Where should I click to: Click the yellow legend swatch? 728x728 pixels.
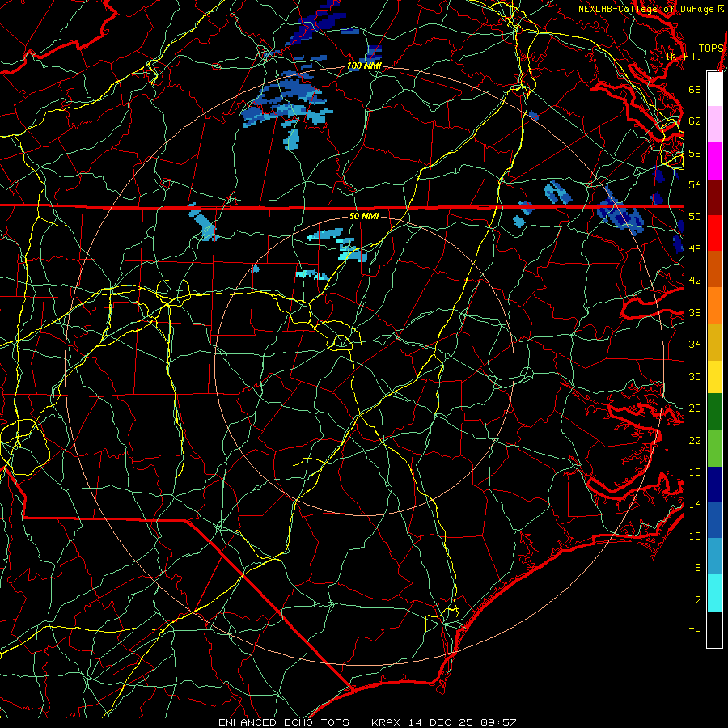[714, 377]
